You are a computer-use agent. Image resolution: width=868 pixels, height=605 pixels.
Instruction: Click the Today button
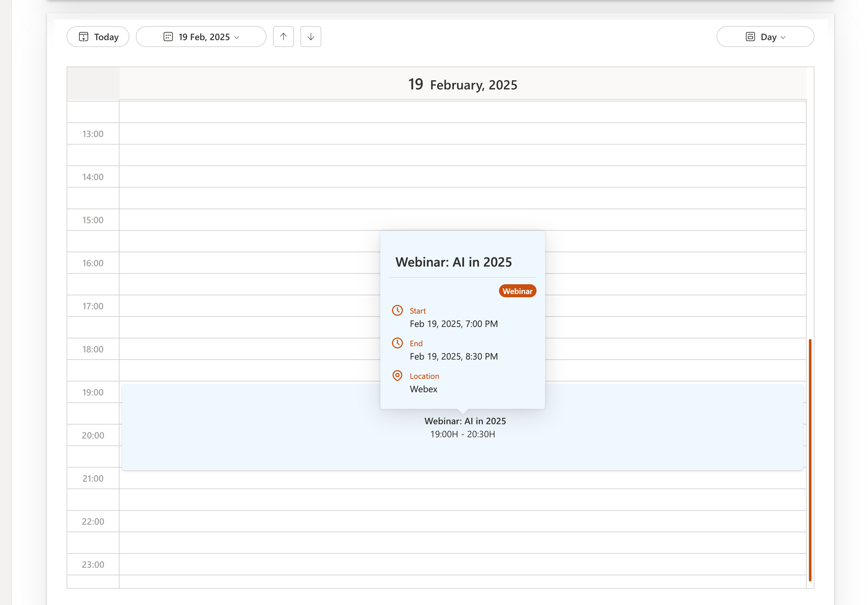[x=98, y=37]
